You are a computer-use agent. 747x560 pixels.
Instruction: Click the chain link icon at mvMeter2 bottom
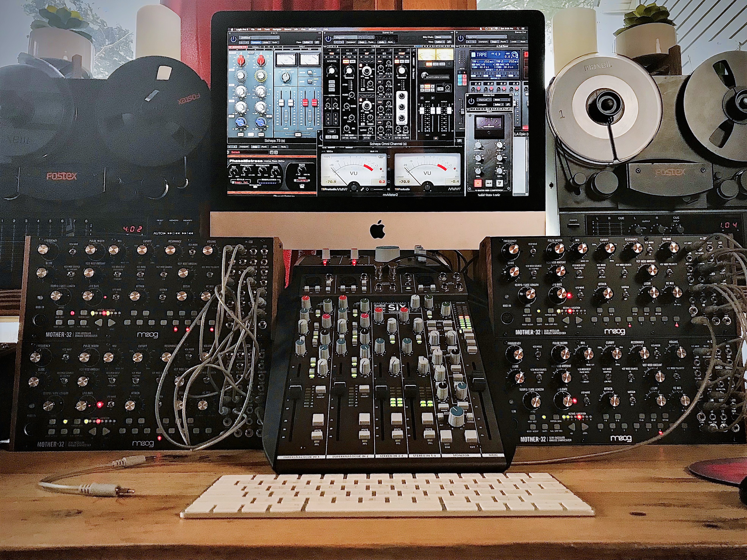coord(362,189)
